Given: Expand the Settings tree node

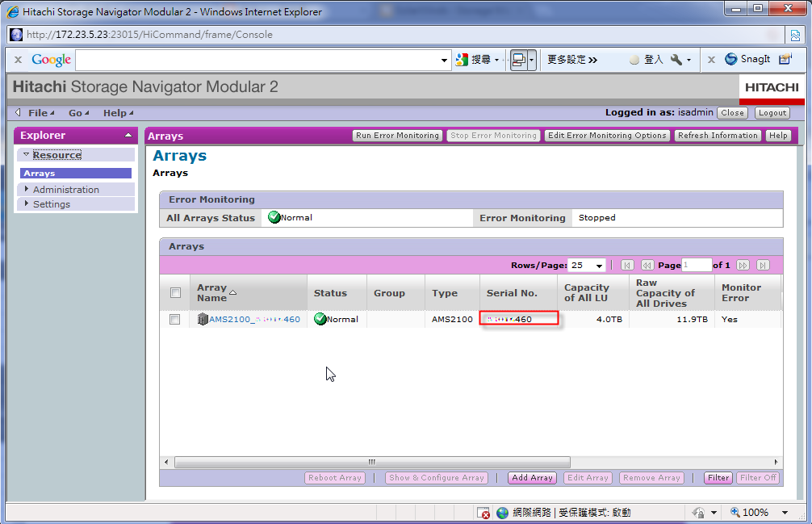Looking at the screenshot, I should pos(27,203).
